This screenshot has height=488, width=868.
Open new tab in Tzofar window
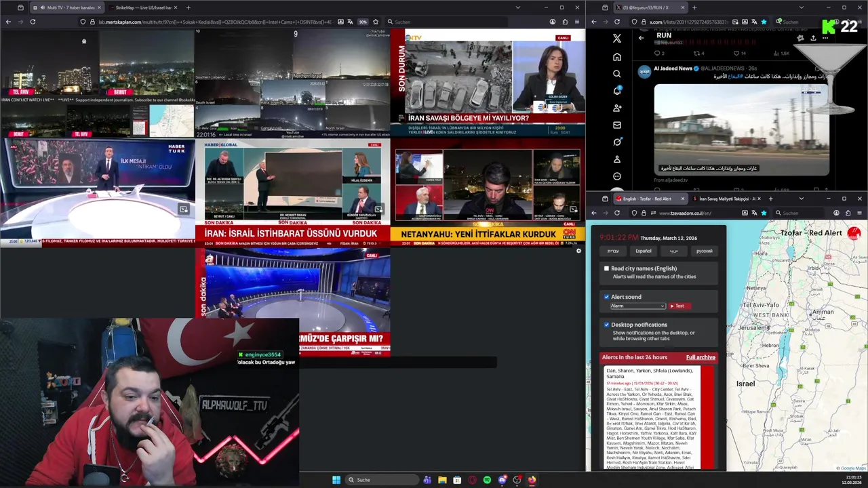(770, 199)
